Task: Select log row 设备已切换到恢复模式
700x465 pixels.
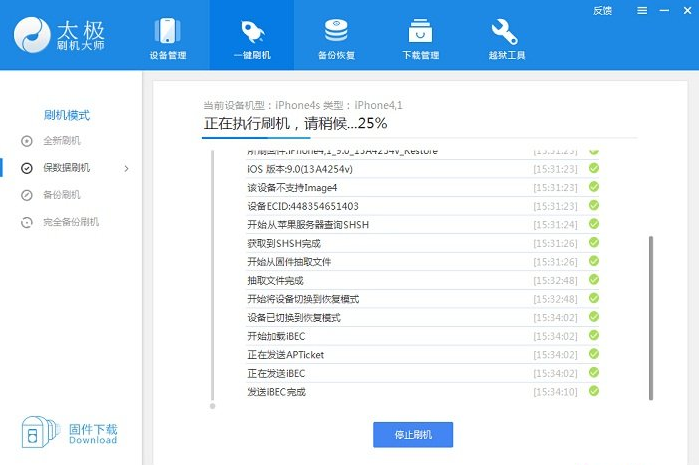Action: pos(422,317)
